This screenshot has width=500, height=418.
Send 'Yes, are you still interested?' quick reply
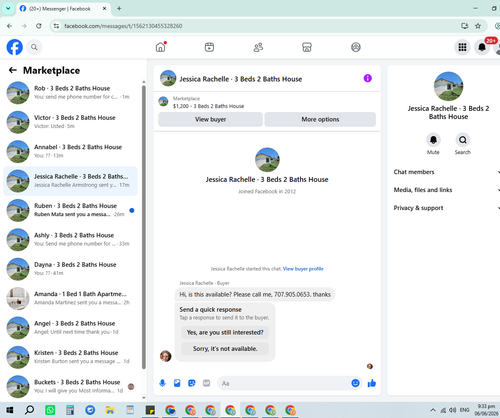[225, 332]
